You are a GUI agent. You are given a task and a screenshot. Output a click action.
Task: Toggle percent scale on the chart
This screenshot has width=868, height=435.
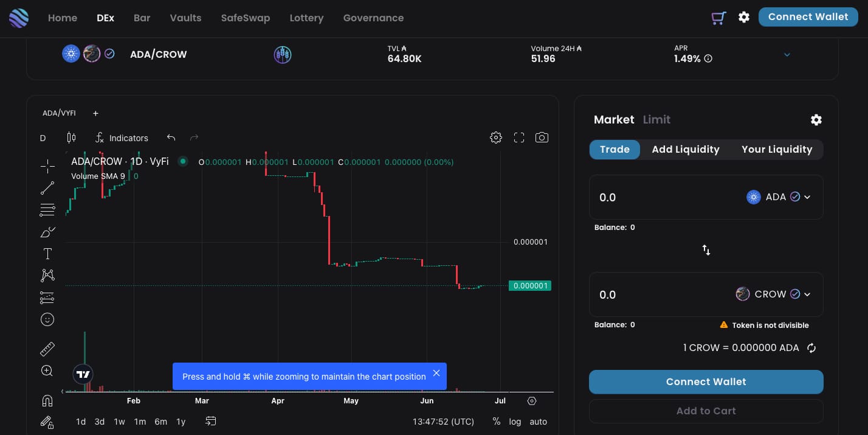[x=497, y=422]
